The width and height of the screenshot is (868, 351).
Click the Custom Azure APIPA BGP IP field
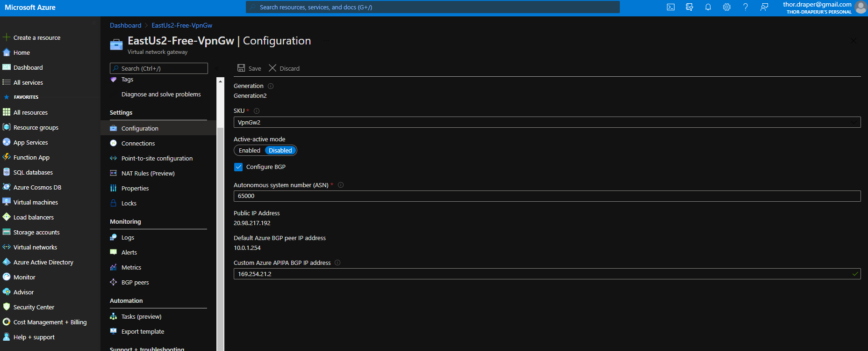pos(547,274)
